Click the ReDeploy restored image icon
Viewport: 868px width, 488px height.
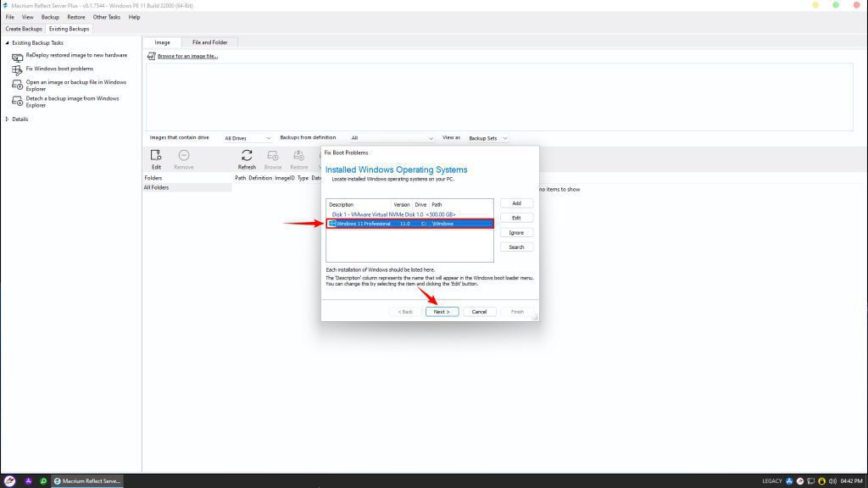pos(17,57)
